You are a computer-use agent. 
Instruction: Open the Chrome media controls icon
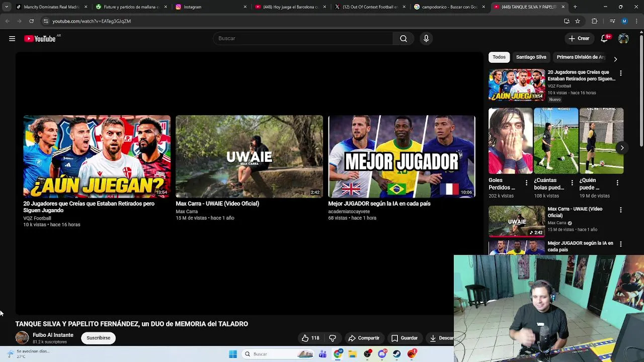click(612, 21)
